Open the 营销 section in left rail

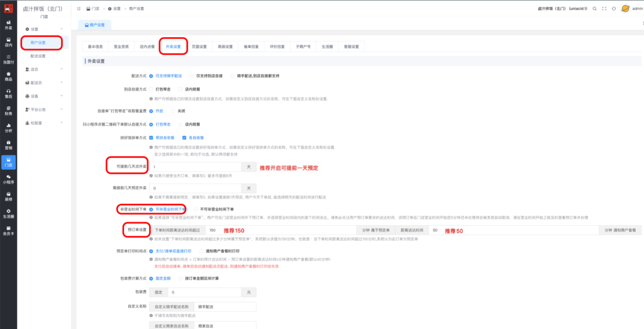(8, 145)
